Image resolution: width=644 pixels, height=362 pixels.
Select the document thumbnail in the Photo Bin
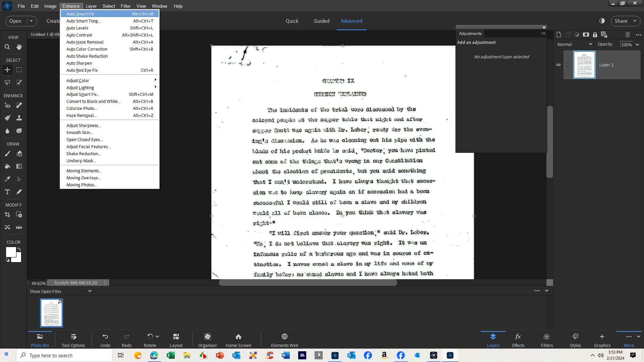coord(52,312)
